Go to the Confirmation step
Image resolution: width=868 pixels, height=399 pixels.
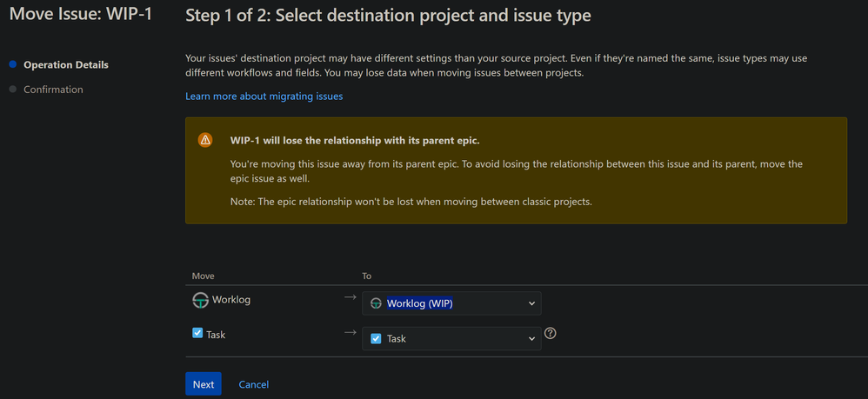(53, 90)
